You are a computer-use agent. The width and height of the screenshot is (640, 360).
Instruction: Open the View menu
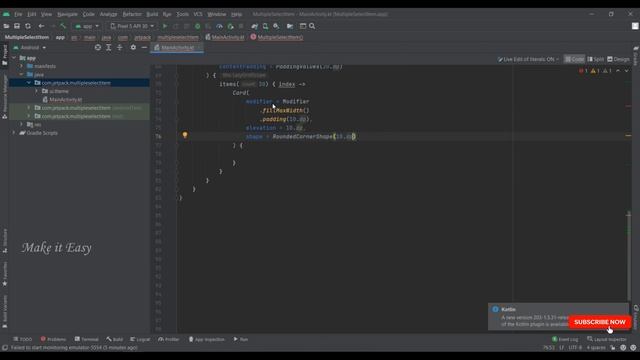(46, 14)
